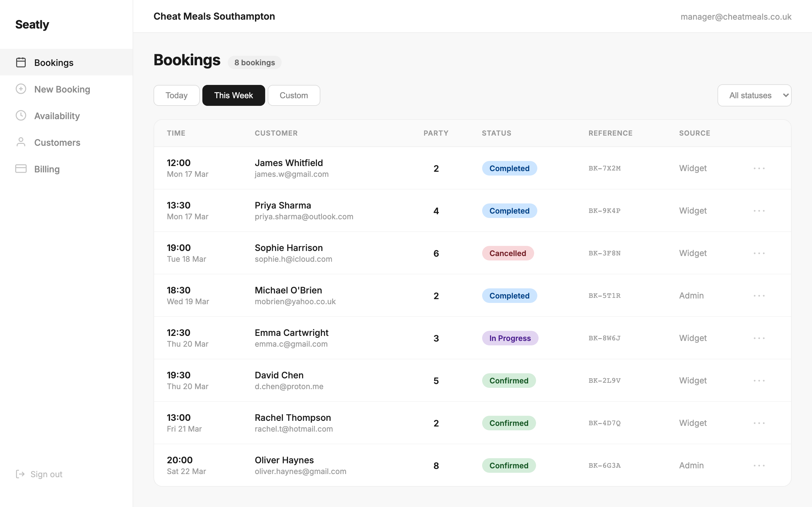Open actions menu for Sophie Harrison booking

(759, 253)
